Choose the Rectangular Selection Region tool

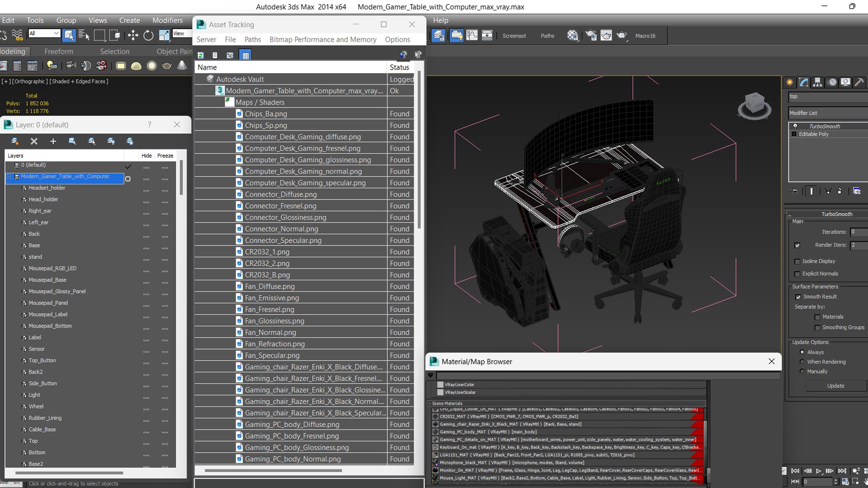(x=99, y=35)
